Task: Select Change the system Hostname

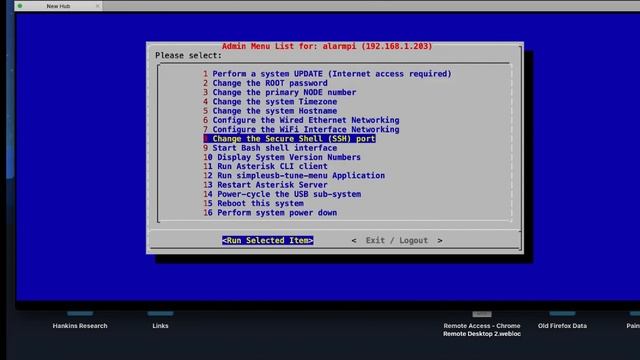Action: [270, 111]
